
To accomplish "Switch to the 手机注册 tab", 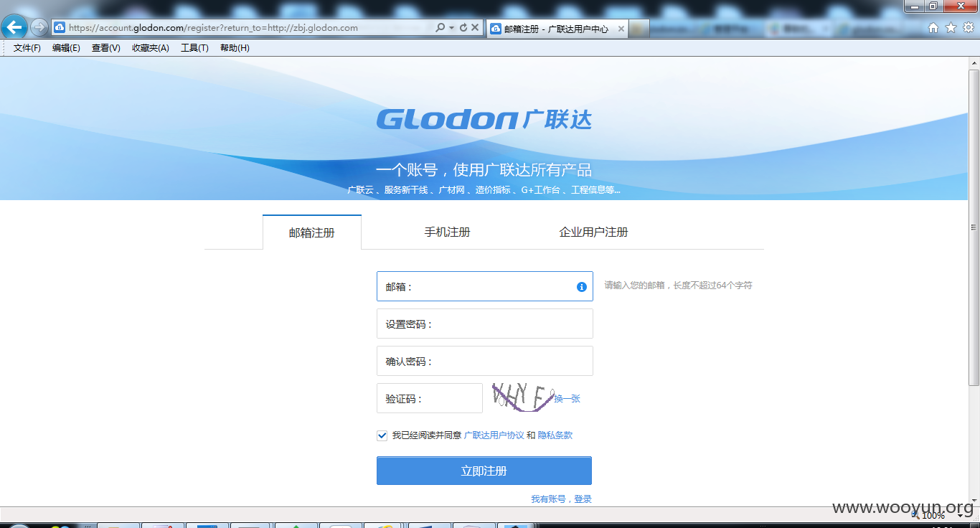I will pyautogui.click(x=447, y=232).
